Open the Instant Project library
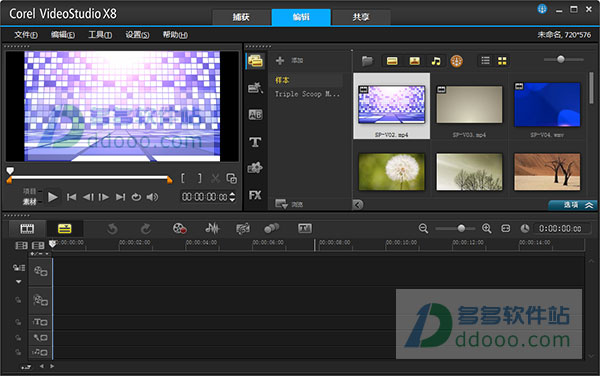 (x=255, y=88)
